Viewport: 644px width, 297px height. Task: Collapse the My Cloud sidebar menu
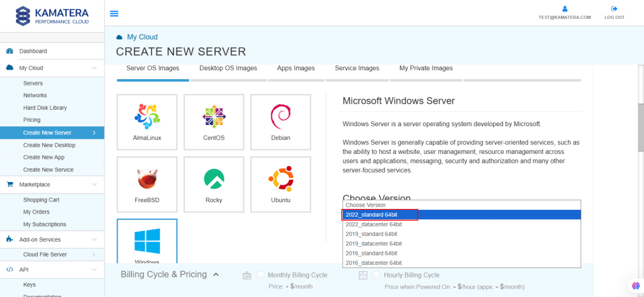click(x=94, y=68)
